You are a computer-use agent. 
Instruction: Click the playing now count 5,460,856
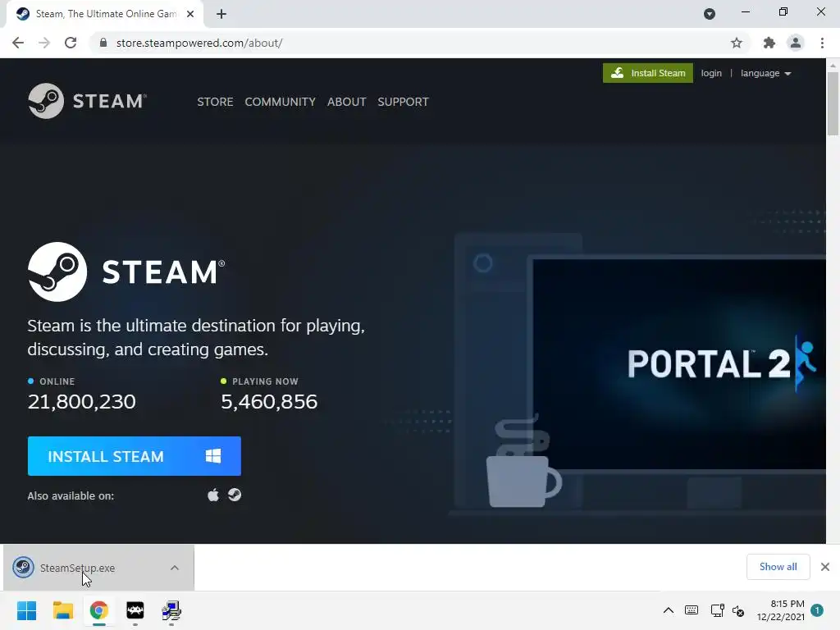tap(269, 401)
